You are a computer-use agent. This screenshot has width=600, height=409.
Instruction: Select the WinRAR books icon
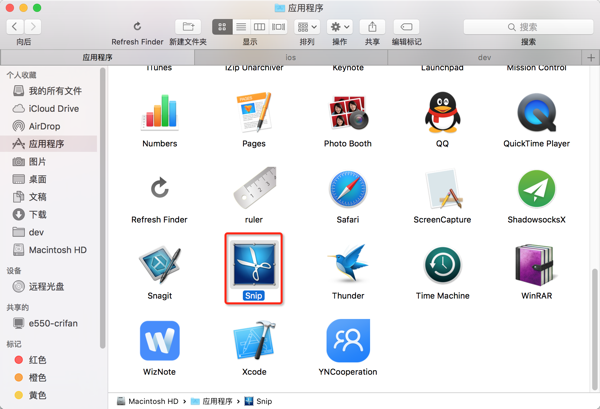[535, 265]
